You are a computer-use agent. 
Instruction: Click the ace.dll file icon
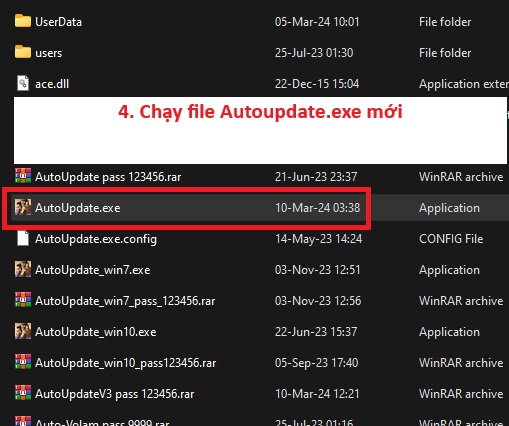[x=23, y=83]
